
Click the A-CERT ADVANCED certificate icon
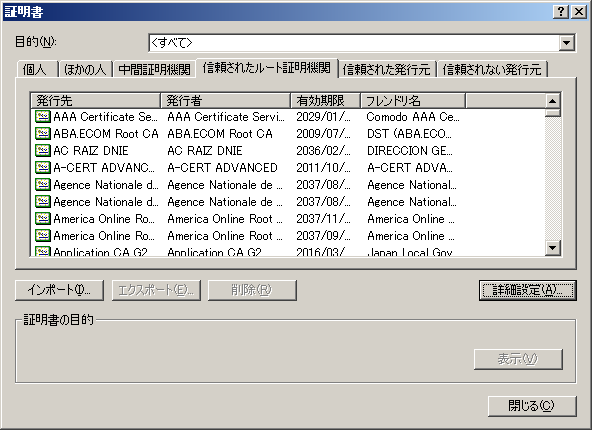(x=43, y=167)
